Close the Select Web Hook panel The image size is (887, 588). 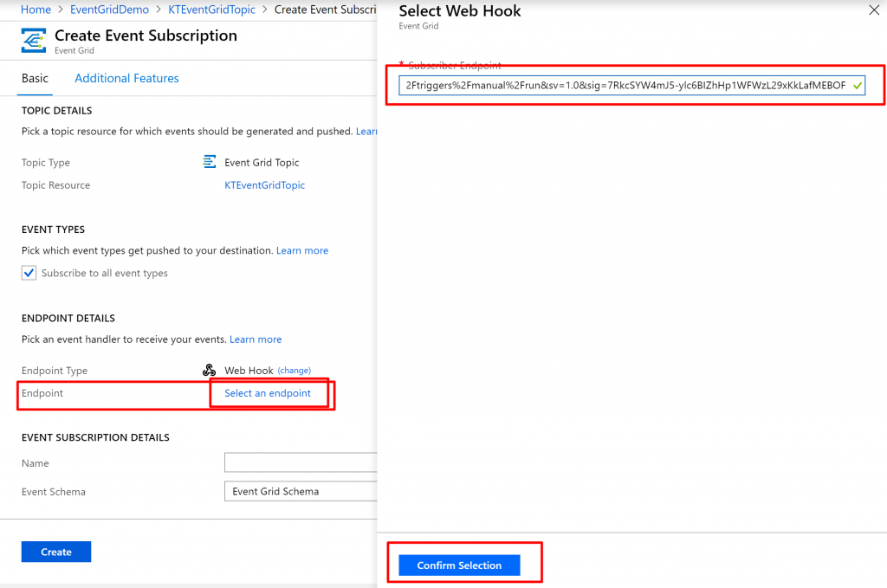[874, 10]
